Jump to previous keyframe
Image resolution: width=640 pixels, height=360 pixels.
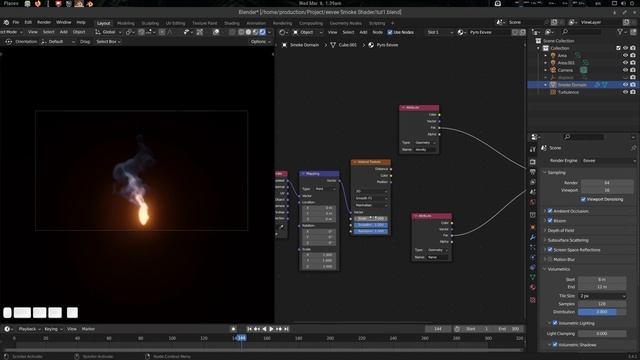coord(257,329)
